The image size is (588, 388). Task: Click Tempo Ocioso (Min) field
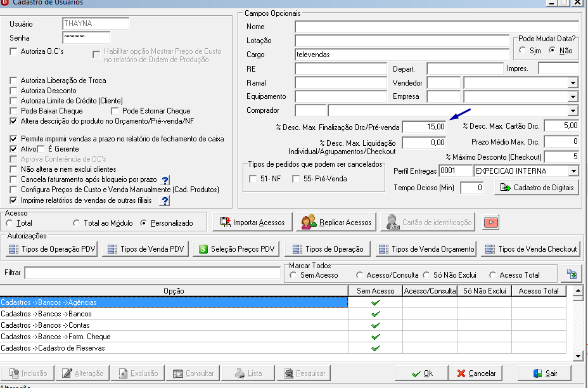point(472,187)
